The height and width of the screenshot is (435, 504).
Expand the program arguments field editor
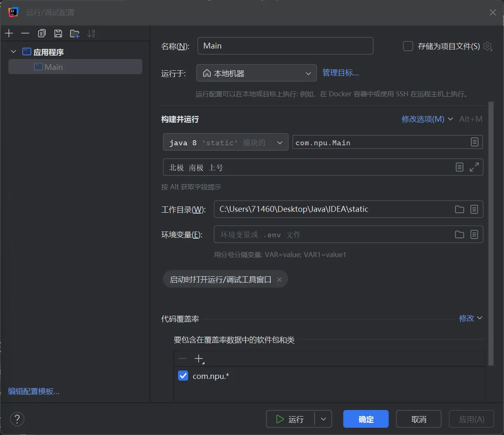pos(474,167)
